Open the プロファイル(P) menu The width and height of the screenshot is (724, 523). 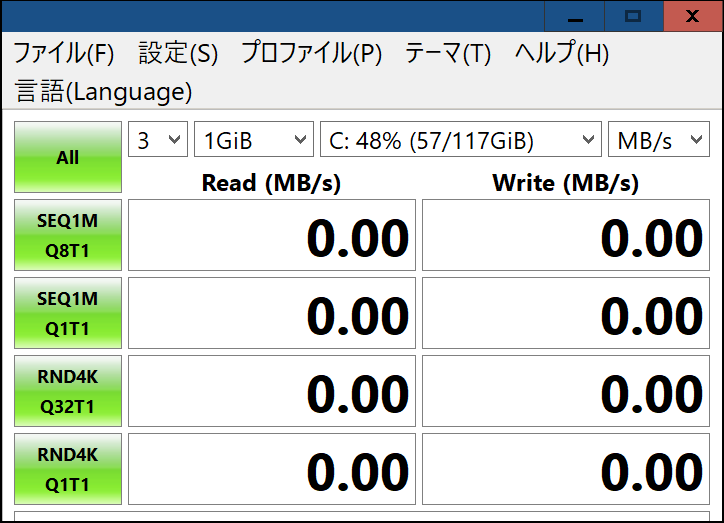[x=312, y=53]
